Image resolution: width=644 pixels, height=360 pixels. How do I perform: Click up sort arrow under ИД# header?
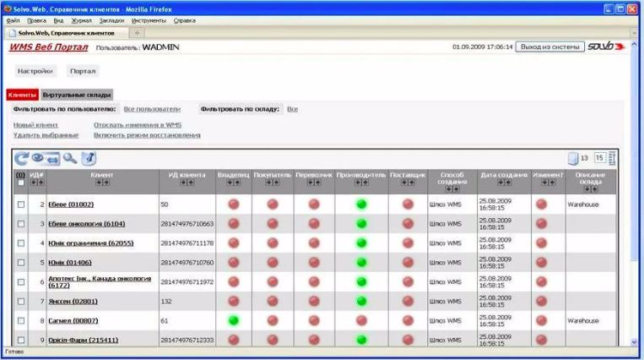coord(41,183)
